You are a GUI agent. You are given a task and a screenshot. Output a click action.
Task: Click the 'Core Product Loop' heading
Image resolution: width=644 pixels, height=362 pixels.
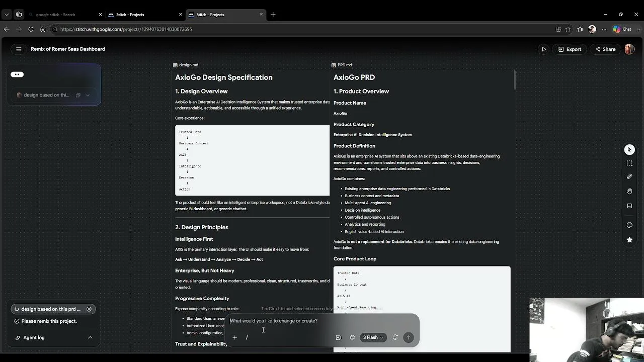click(x=355, y=259)
